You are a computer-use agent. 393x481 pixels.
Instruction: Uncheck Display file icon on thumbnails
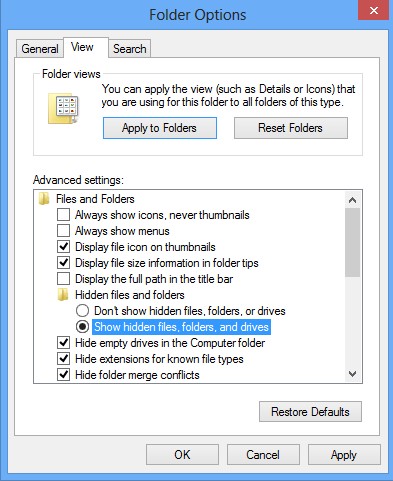[63, 247]
